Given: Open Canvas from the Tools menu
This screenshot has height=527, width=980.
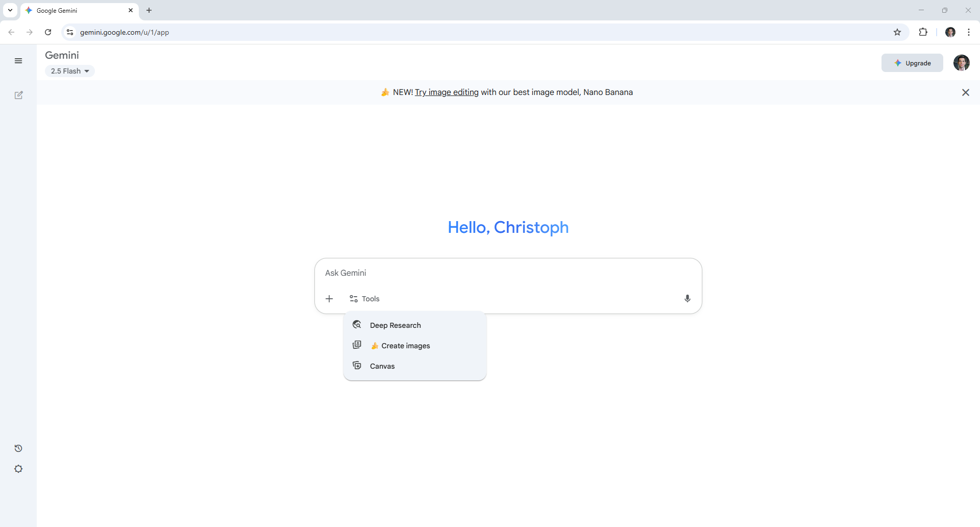Looking at the screenshot, I should click(382, 366).
